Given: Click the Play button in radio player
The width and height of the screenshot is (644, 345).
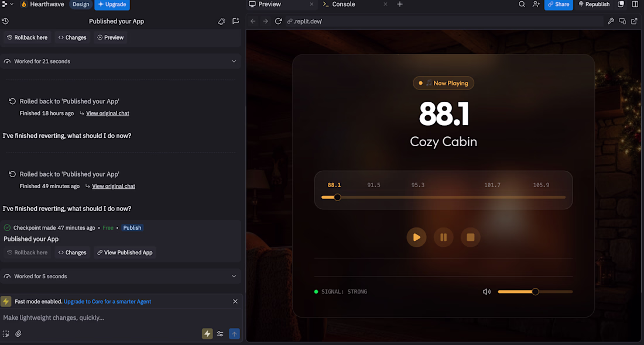Looking at the screenshot, I should 416,237.
